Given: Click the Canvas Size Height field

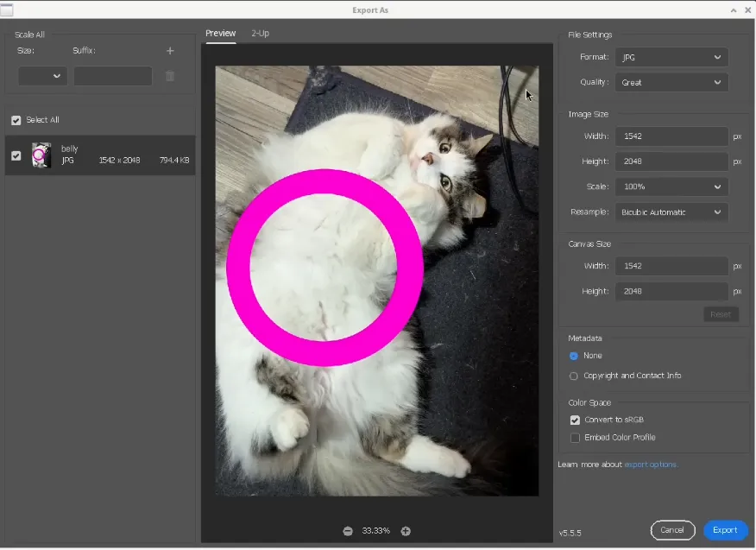Looking at the screenshot, I should [671, 291].
